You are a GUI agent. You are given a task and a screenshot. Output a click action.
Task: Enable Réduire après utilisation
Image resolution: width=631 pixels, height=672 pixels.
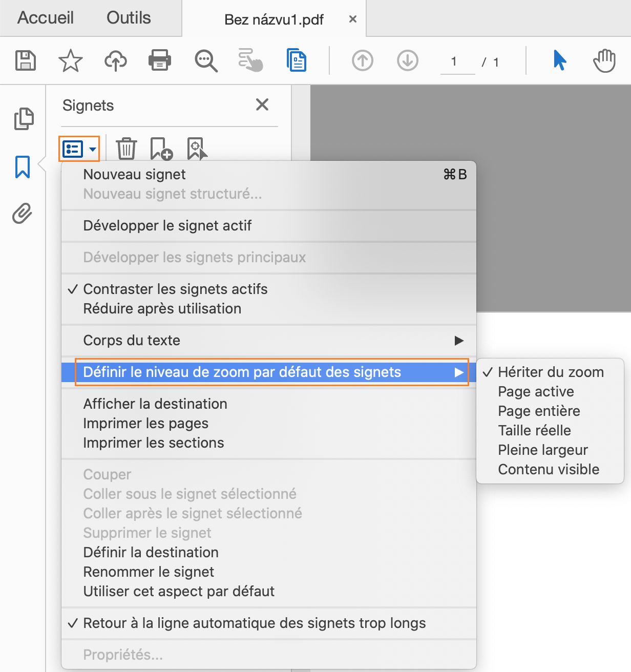coord(162,308)
